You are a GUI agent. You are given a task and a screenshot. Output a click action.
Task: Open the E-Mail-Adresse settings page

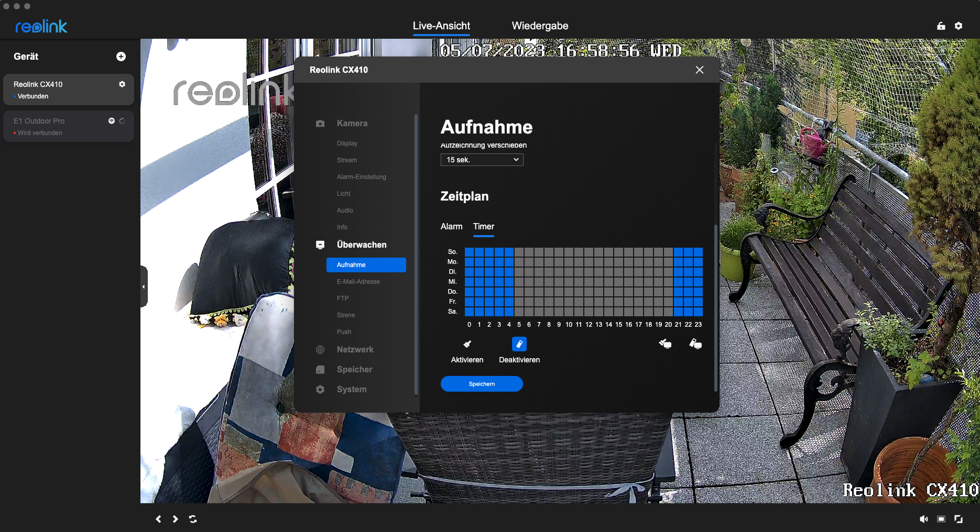click(358, 282)
